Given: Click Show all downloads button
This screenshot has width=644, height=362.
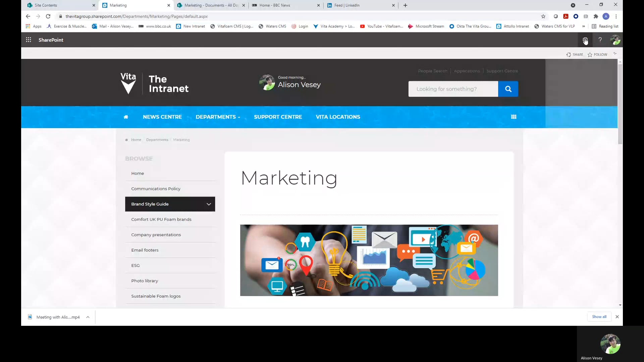Looking at the screenshot, I should pyautogui.click(x=599, y=317).
